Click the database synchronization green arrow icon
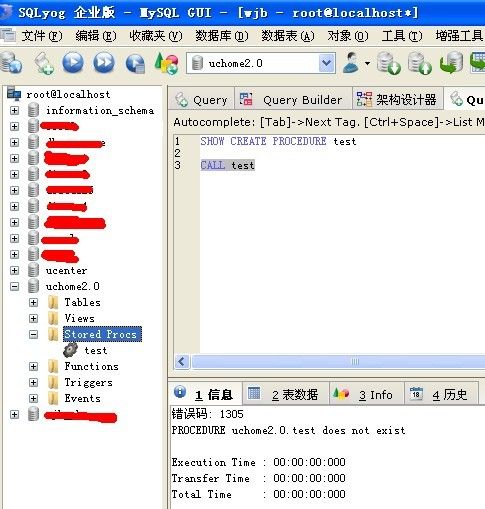 point(452,63)
